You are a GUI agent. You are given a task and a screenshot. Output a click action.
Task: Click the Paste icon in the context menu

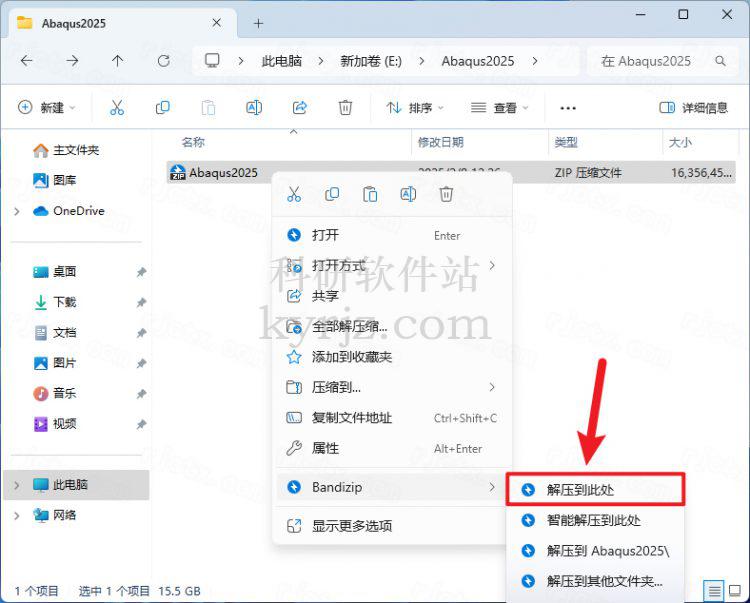coord(370,195)
